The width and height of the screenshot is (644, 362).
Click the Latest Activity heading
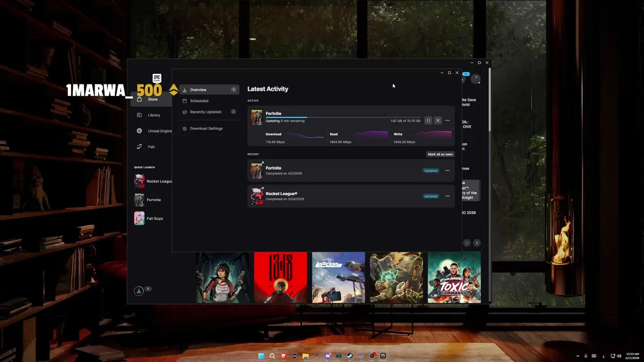pos(268,89)
